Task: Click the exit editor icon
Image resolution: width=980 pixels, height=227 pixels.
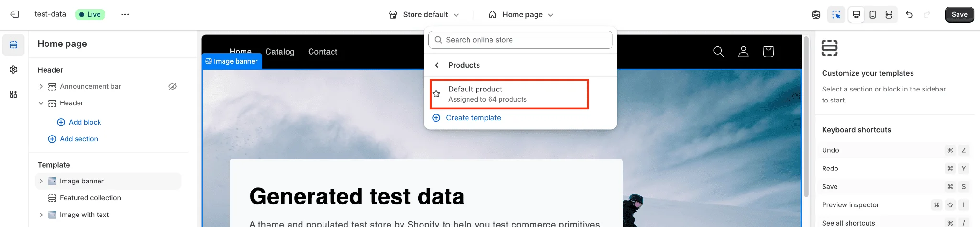Action: (15, 14)
